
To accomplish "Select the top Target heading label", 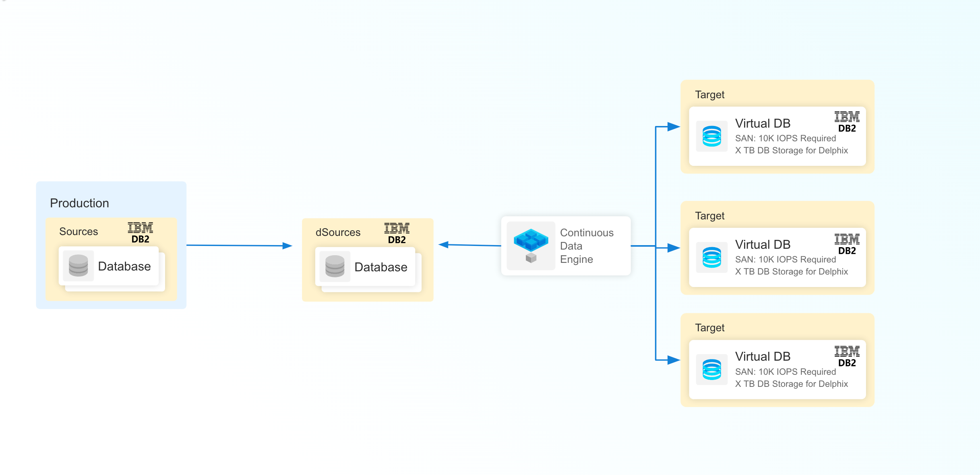I will point(710,95).
